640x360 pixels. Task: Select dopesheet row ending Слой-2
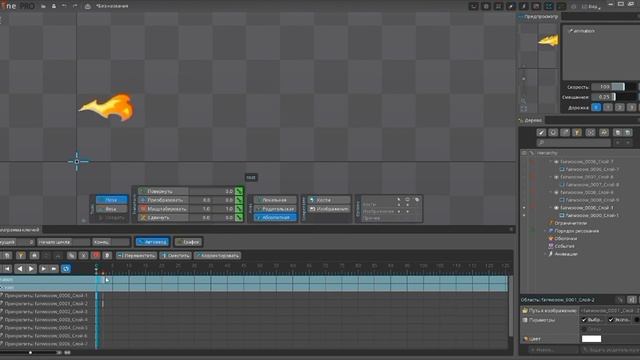tap(48, 304)
